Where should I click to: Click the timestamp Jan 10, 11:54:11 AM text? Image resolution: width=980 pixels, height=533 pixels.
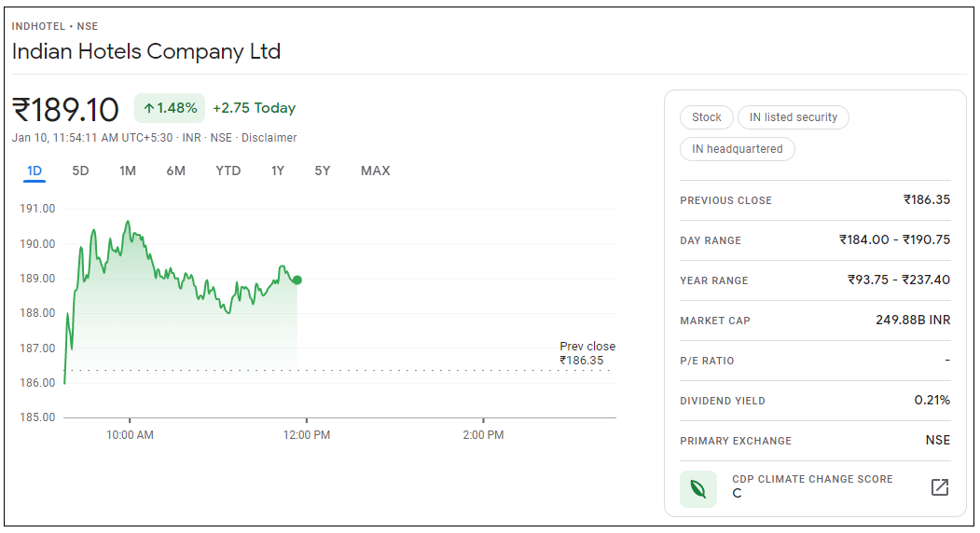(65, 138)
